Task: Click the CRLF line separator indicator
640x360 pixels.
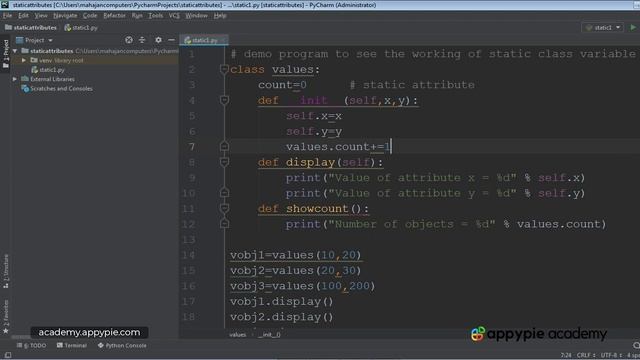Action: 587,355
